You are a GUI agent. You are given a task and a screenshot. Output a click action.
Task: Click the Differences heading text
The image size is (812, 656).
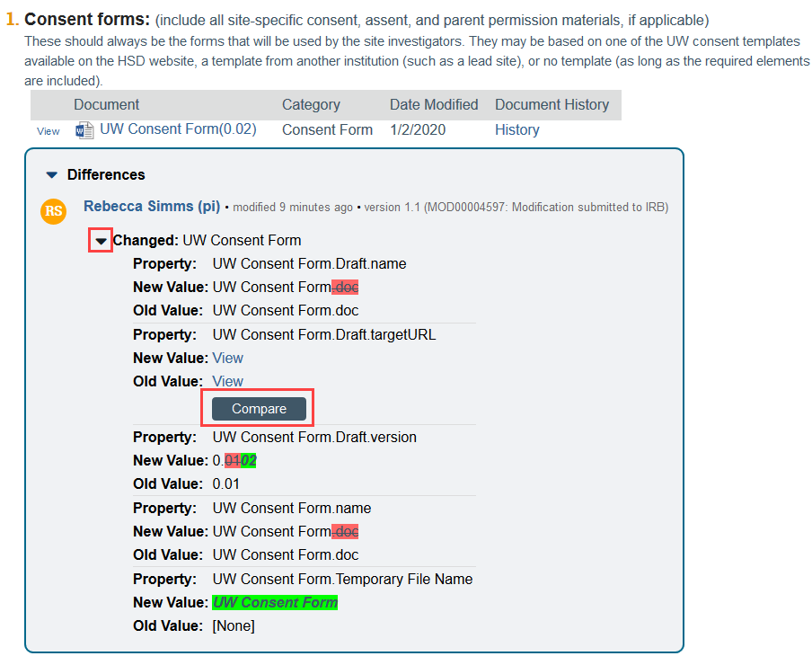106,174
